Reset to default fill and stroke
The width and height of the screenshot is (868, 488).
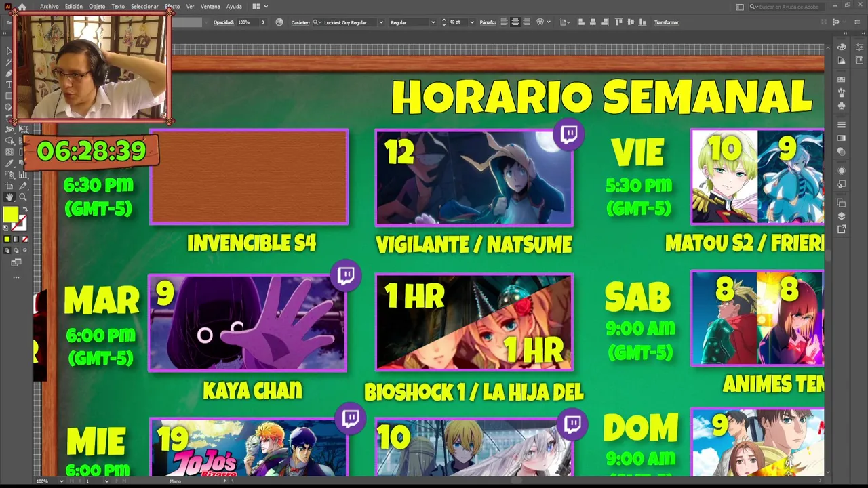point(5,228)
